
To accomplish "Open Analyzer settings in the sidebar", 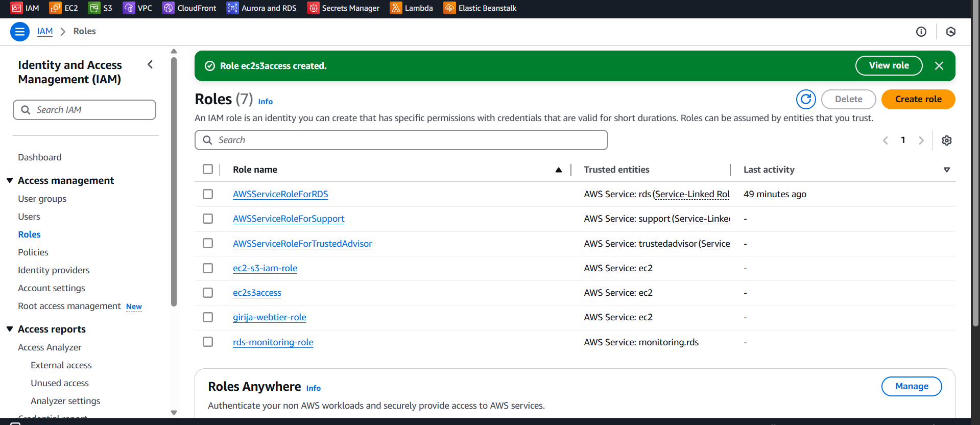I will [x=65, y=401].
